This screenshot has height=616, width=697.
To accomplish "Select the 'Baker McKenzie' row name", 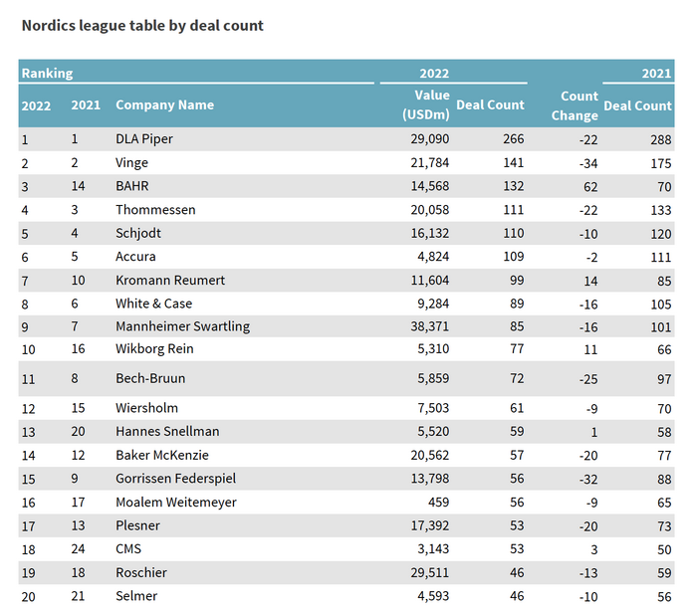I will tap(161, 455).
